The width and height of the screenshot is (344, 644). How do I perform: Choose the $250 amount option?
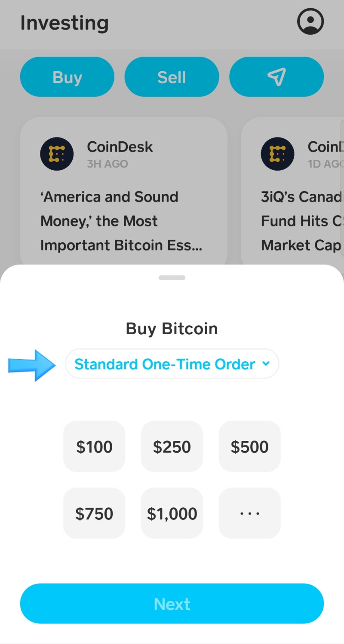pyautogui.click(x=172, y=446)
